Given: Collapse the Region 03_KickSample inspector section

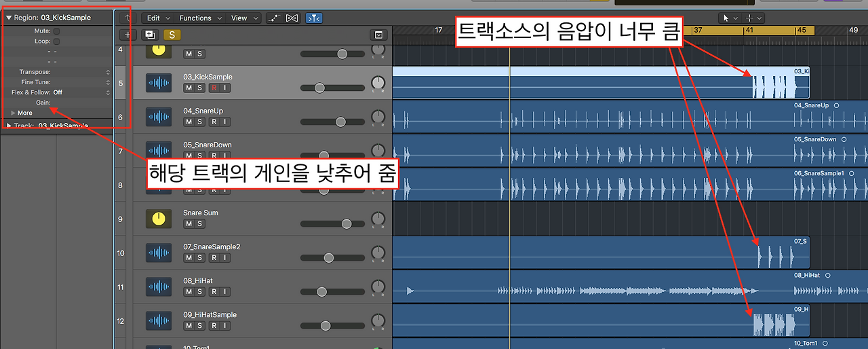Looking at the screenshot, I should (x=9, y=18).
